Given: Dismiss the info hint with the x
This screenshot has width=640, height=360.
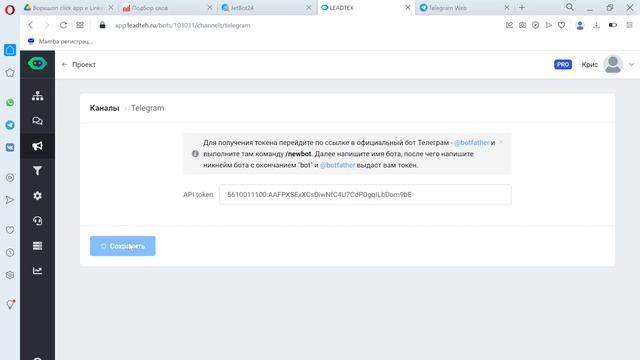Looking at the screenshot, I should tap(501, 142).
